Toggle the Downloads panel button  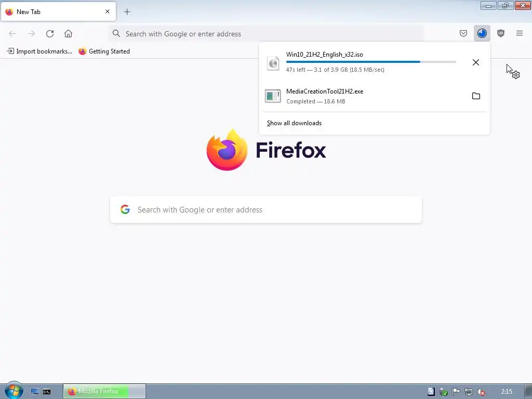pos(482,33)
